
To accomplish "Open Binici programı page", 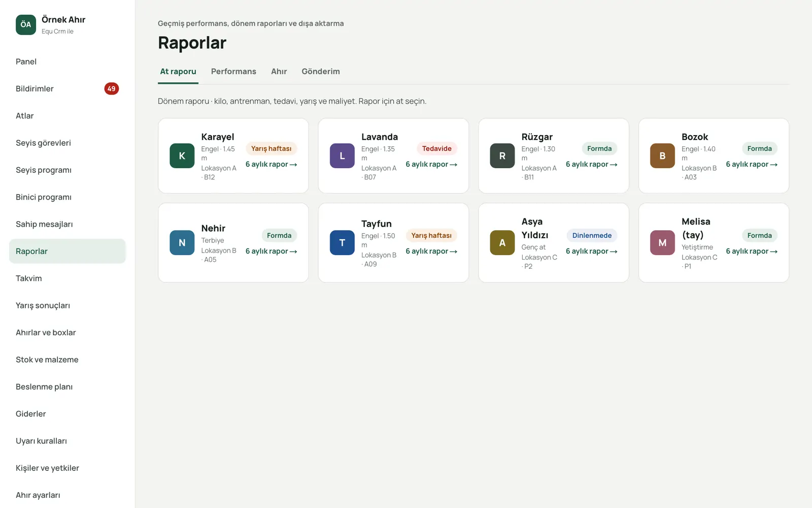I will [67, 197].
